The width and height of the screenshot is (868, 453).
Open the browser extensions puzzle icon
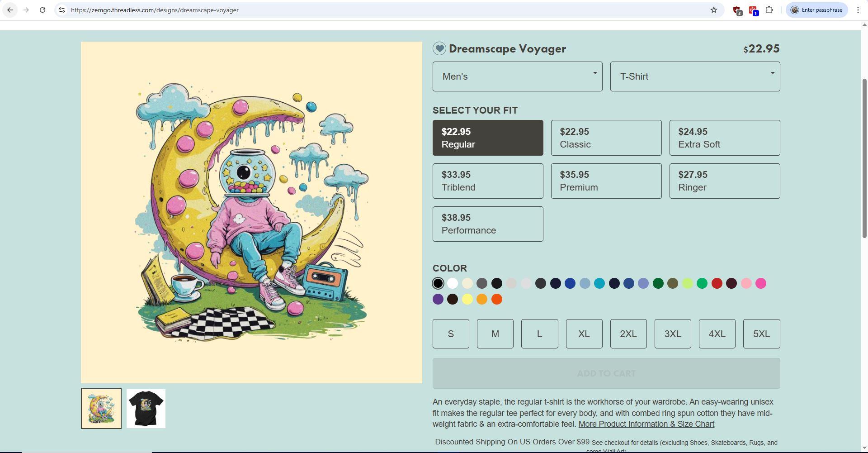click(x=769, y=10)
